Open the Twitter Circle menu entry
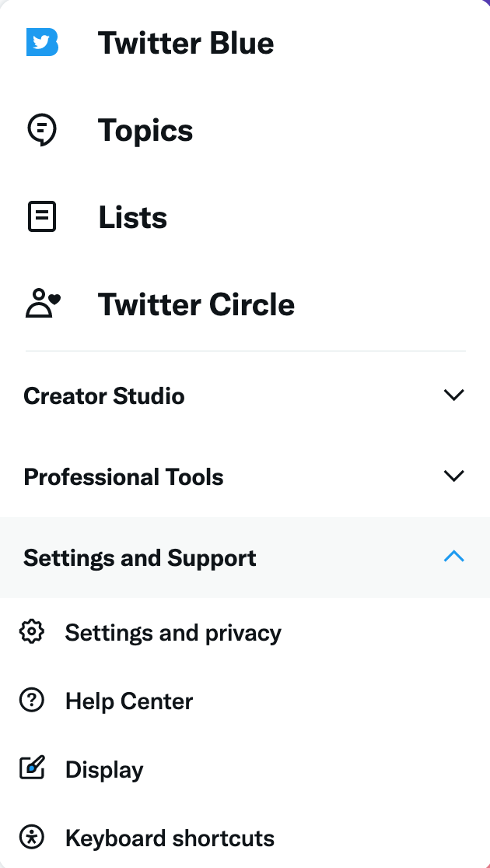The height and width of the screenshot is (868, 490). pyautogui.click(x=196, y=305)
